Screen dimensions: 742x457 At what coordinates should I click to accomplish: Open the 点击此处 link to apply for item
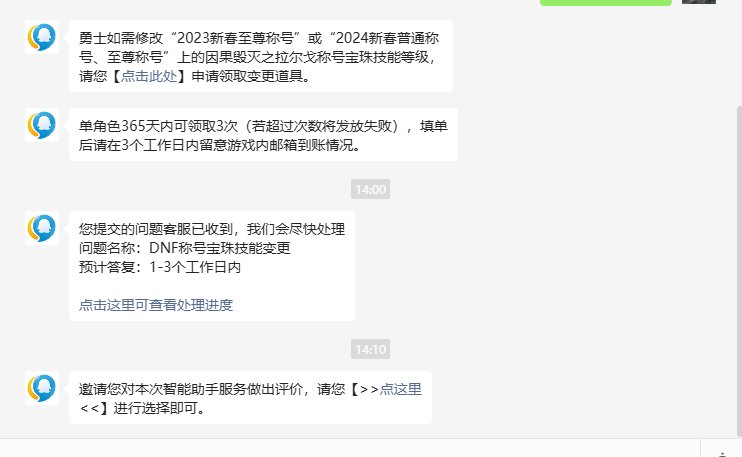pos(149,76)
